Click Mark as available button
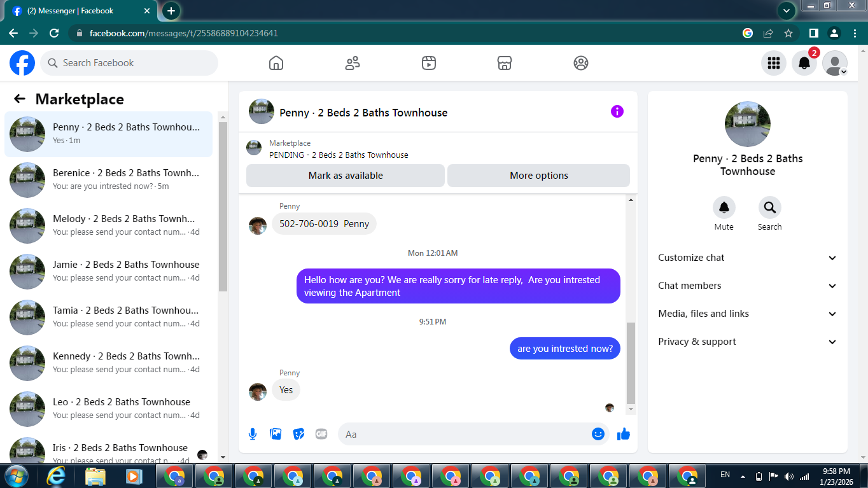Screen dimensions: 868x488 [x=346, y=176]
